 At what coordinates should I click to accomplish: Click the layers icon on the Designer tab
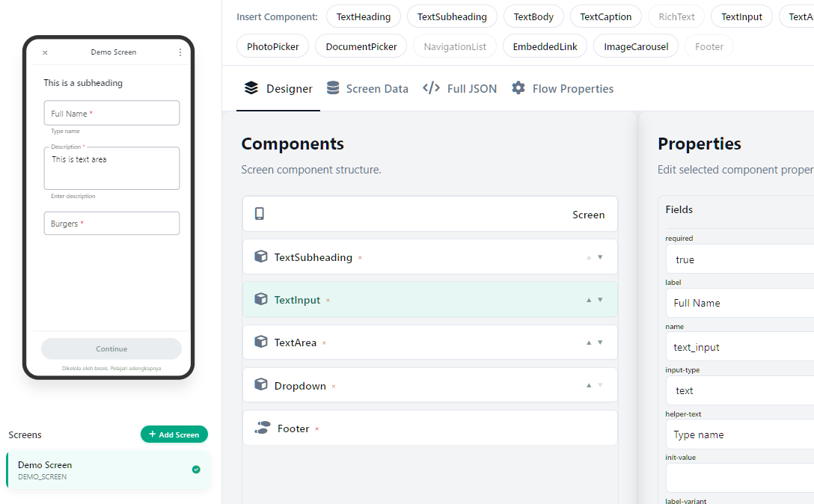coord(251,87)
